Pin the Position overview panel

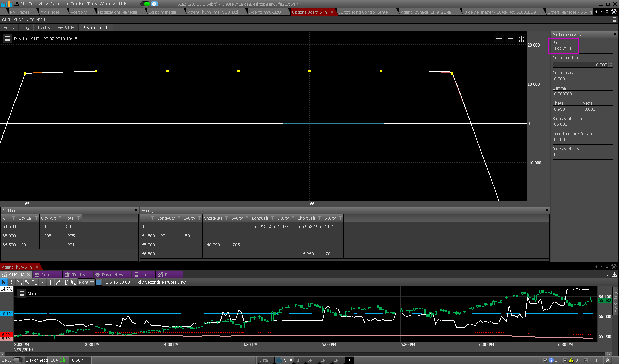[615, 35]
